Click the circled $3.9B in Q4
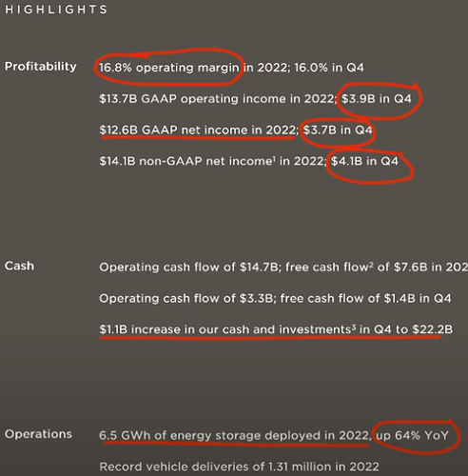The height and width of the screenshot is (476, 468). tap(377, 99)
